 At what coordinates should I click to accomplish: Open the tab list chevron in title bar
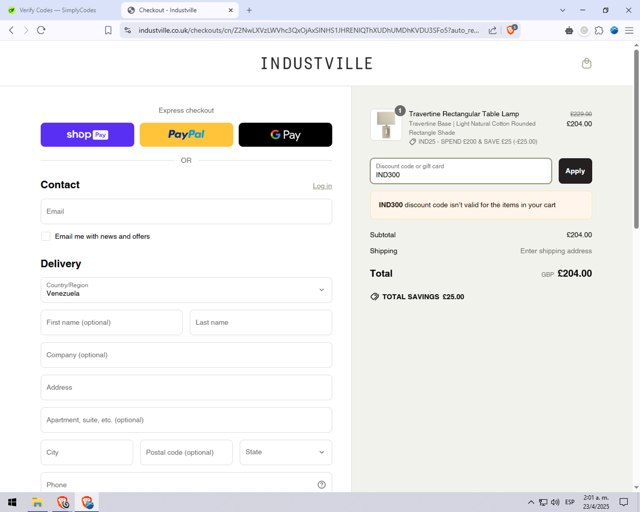point(562,10)
